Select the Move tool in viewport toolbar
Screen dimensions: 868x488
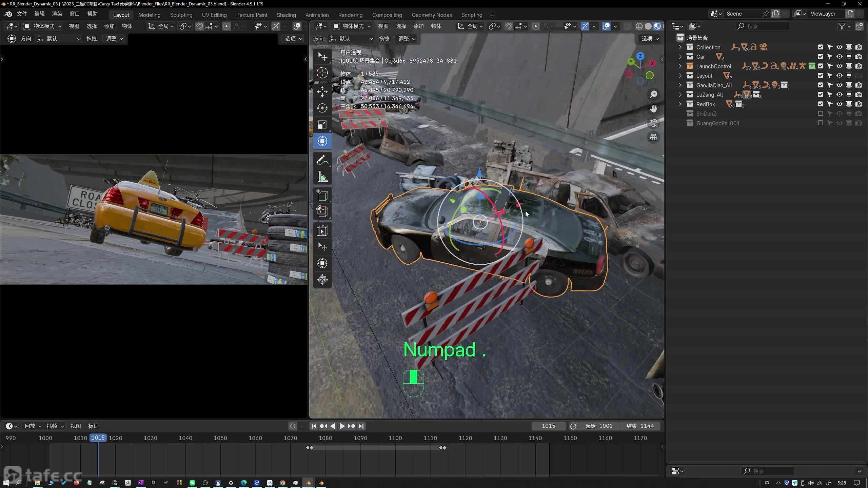(x=322, y=91)
